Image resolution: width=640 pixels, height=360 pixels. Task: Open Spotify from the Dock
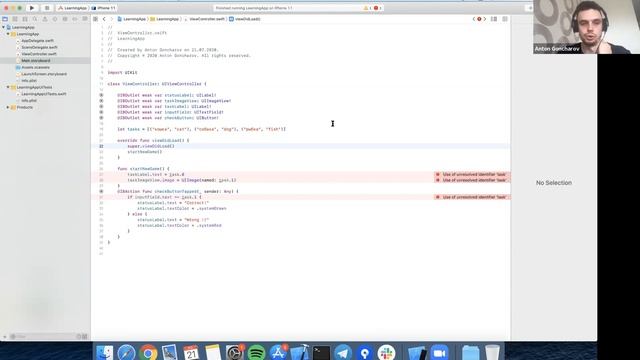[x=256, y=353]
